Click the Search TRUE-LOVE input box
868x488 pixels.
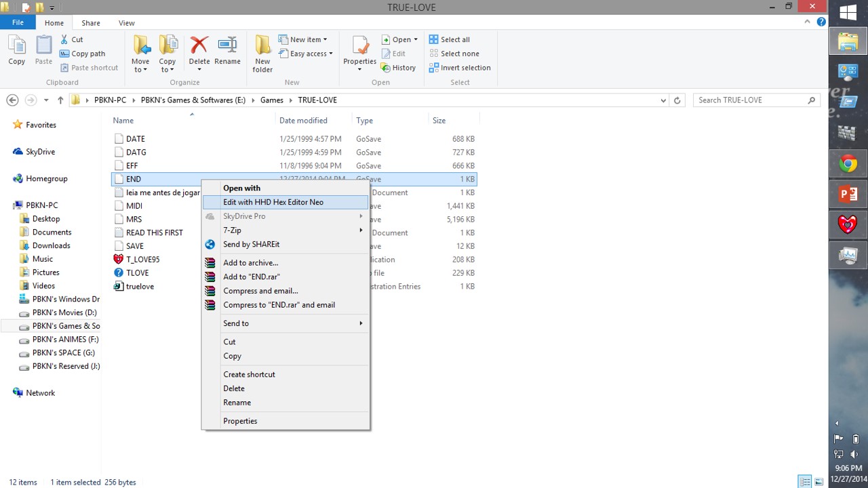coord(750,100)
